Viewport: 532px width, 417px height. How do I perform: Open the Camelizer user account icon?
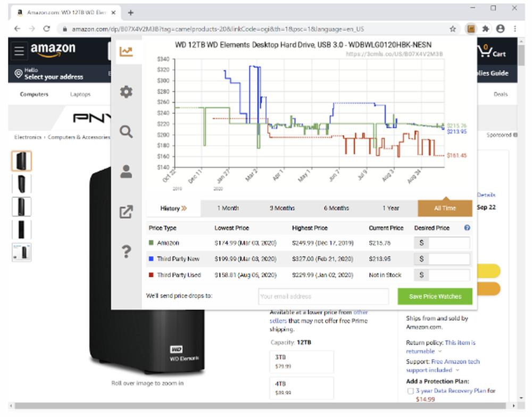coord(126,172)
